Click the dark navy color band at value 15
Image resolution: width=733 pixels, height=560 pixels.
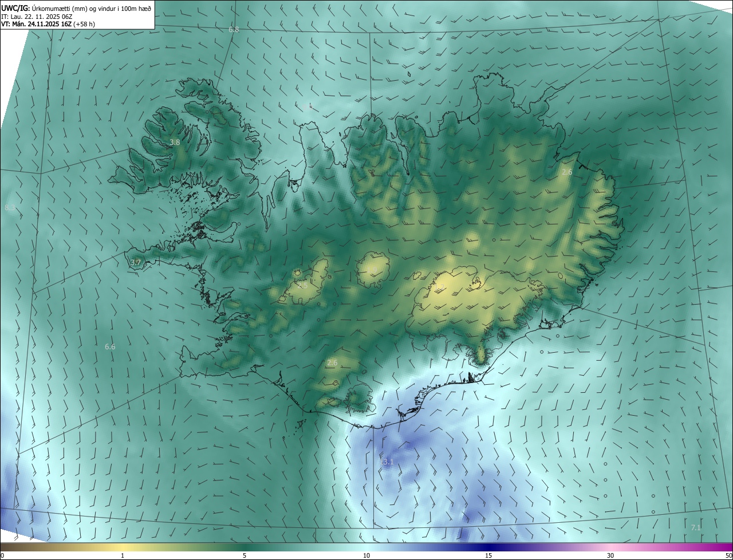click(x=488, y=547)
